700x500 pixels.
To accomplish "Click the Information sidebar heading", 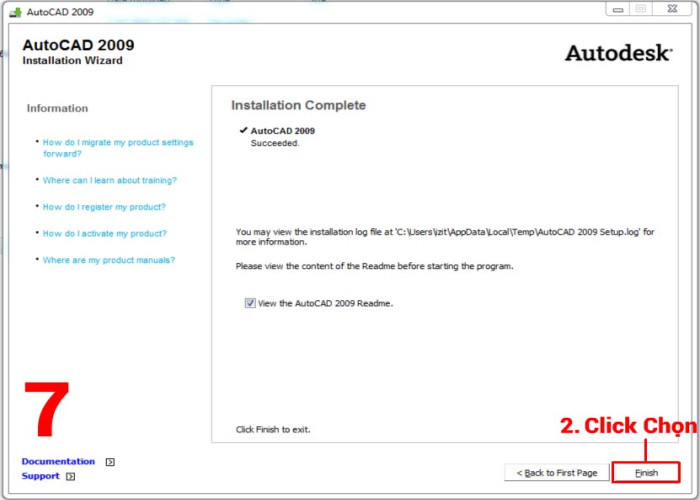I will 57,108.
